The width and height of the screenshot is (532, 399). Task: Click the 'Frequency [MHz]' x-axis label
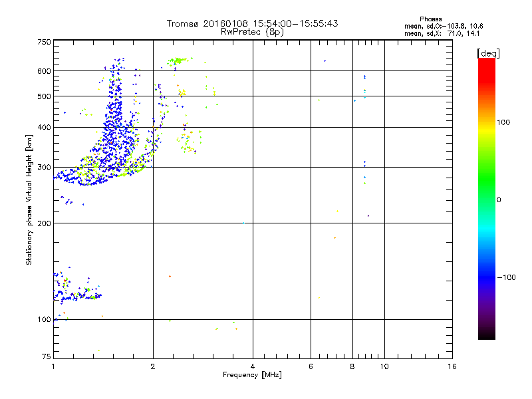coord(252,375)
